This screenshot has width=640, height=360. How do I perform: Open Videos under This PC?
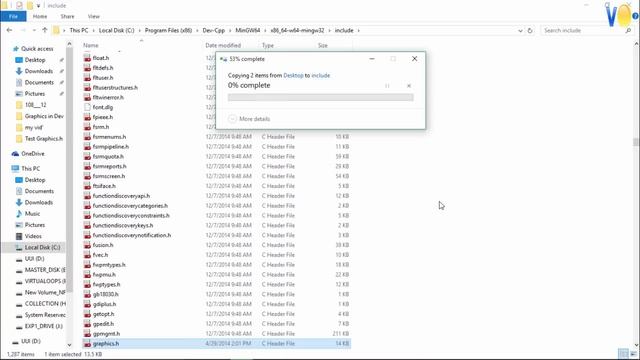[33, 236]
